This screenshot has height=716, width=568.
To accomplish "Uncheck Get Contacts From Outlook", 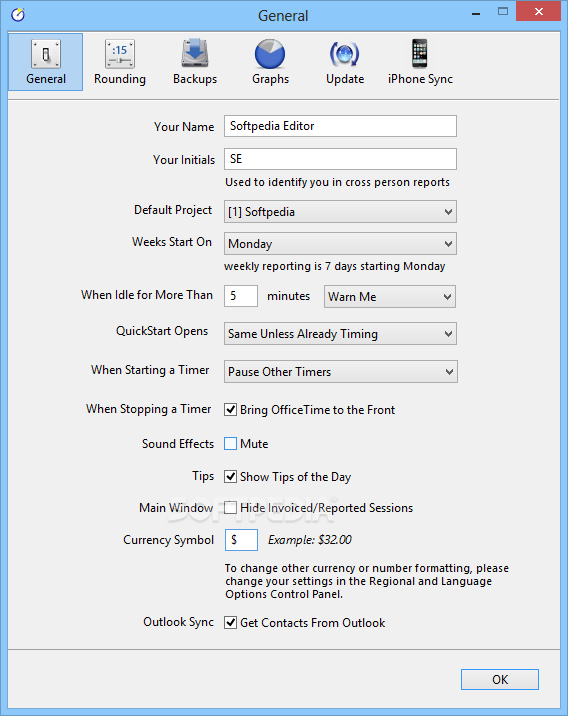I will [x=231, y=622].
